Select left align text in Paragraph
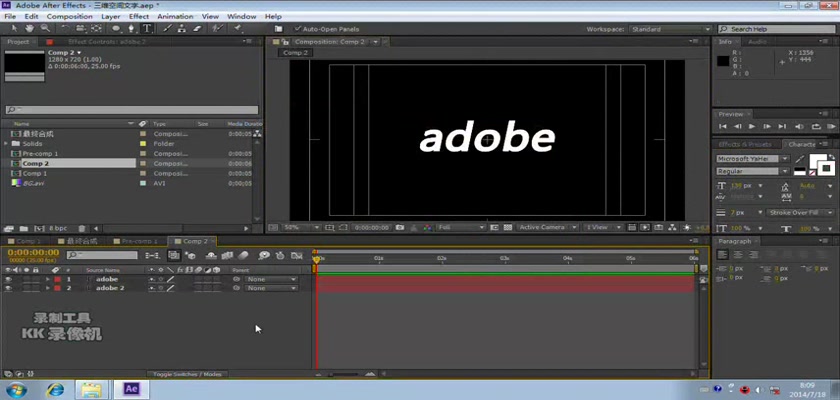The height and width of the screenshot is (400, 840). pyautogui.click(x=723, y=255)
